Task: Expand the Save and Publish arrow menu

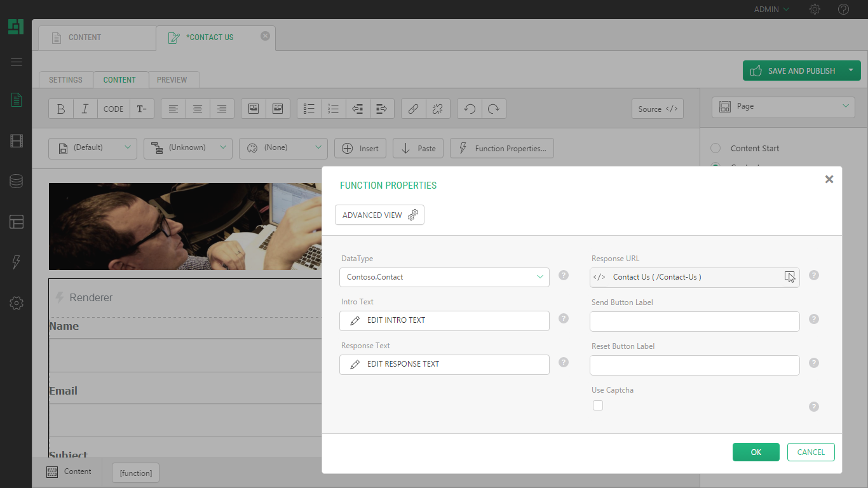Action: (850, 71)
